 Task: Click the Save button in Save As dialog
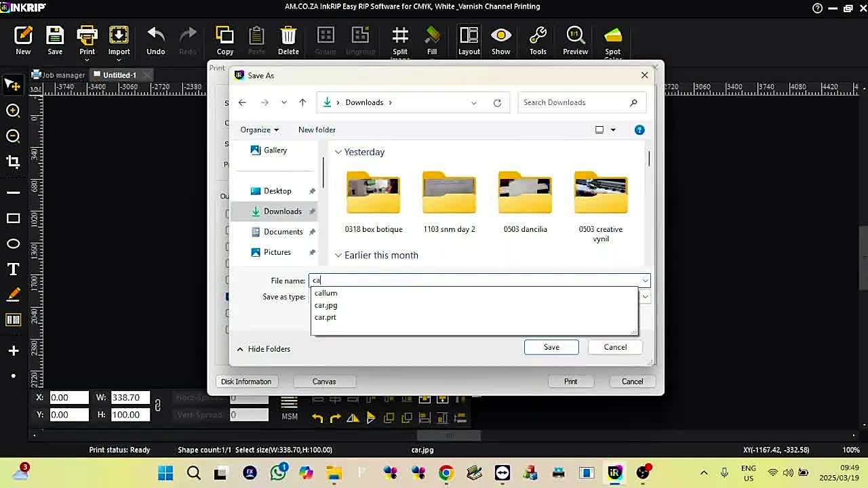coord(551,347)
